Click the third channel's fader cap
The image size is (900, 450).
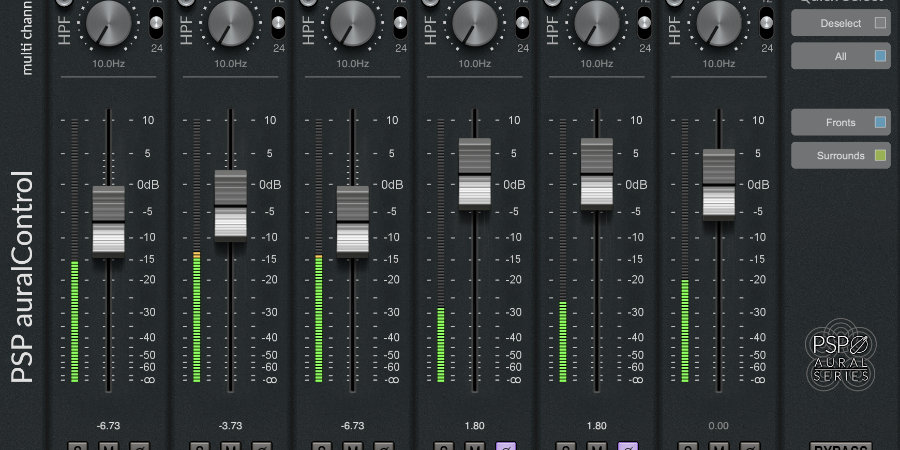click(353, 221)
